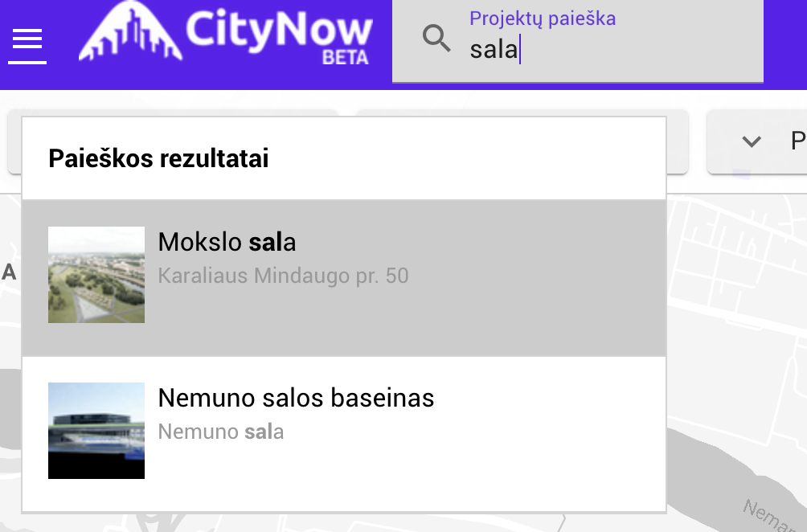Click the magnifying glass search icon
This screenshot has height=532, width=807.
point(436,38)
